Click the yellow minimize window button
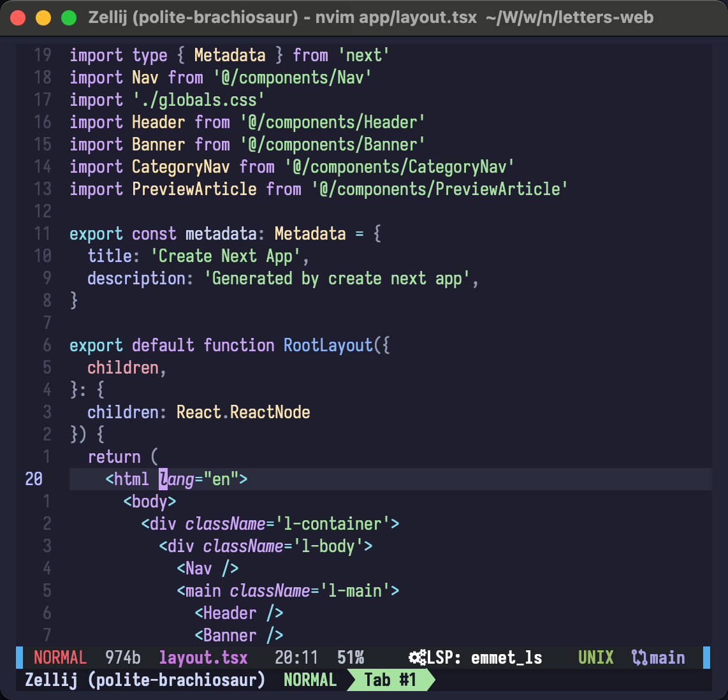The image size is (728, 700). click(43, 18)
